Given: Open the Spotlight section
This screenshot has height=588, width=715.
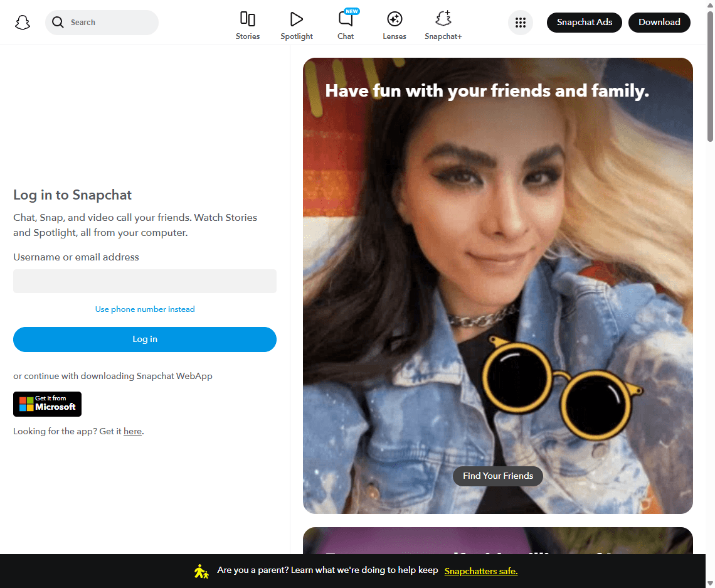Looking at the screenshot, I should [x=297, y=26].
